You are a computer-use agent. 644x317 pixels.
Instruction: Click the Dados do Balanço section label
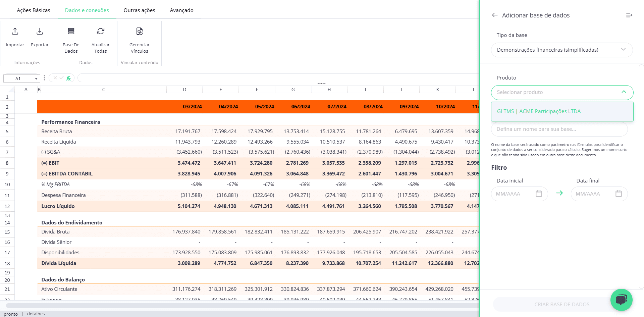click(63, 279)
